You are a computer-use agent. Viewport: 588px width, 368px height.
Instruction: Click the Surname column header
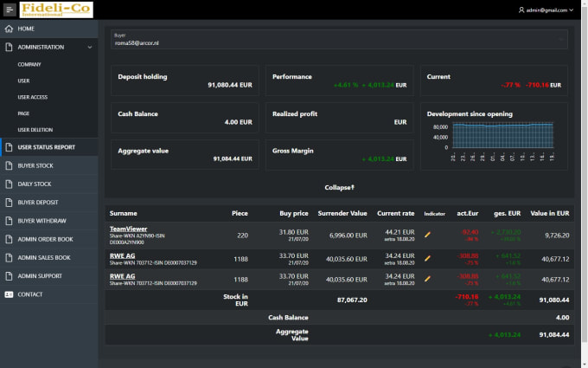(x=124, y=213)
